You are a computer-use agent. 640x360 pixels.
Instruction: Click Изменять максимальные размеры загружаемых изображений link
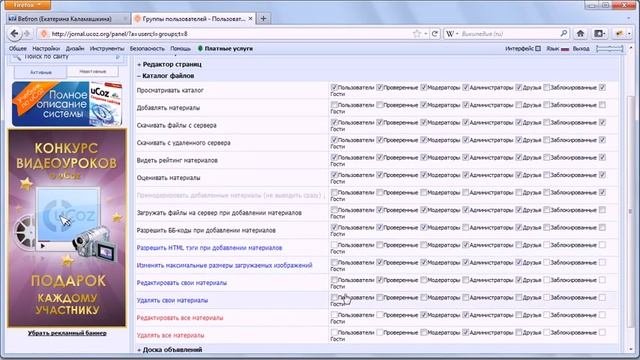[224, 265]
